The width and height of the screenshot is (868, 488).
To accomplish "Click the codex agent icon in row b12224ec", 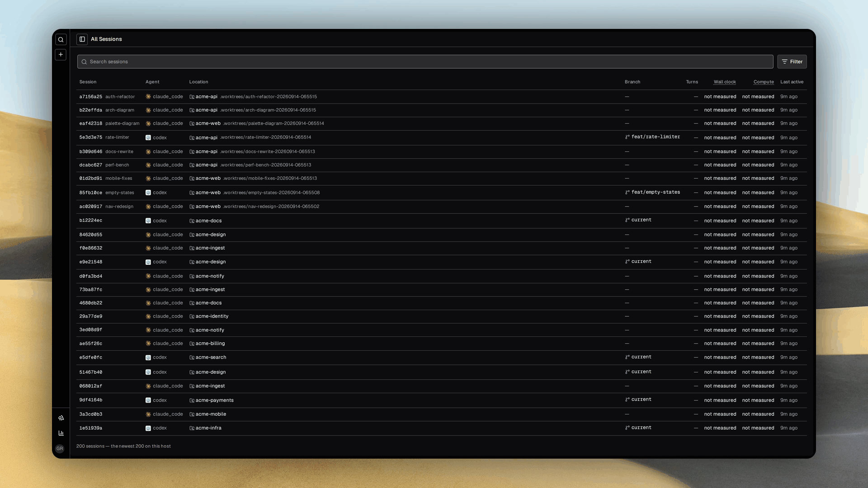I will (x=148, y=221).
